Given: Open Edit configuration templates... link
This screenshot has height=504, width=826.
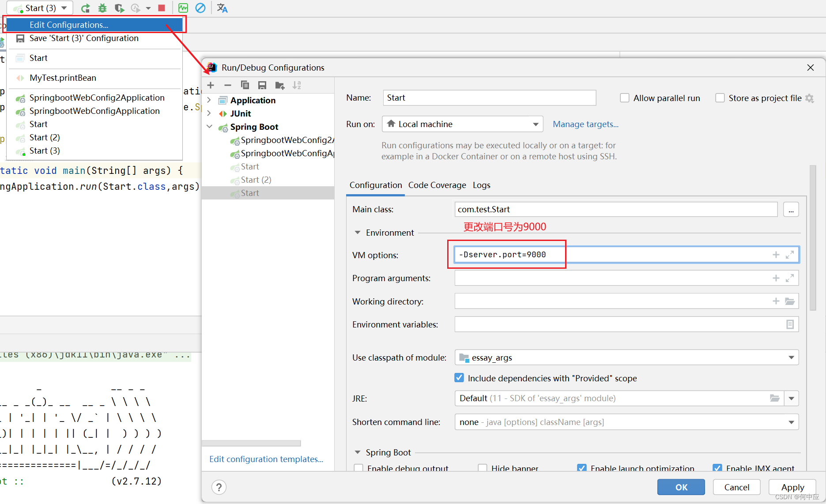Looking at the screenshot, I should coord(266,459).
